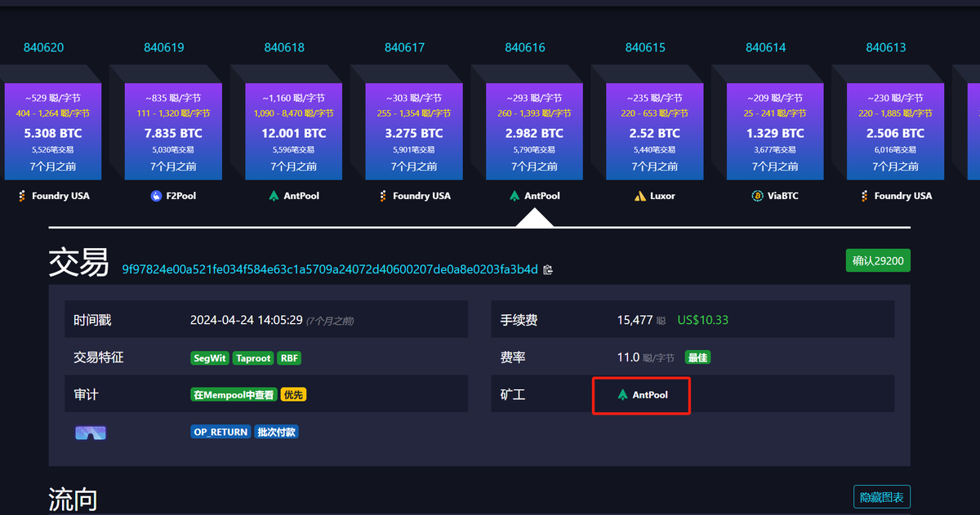The width and height of the screenshot is (980, 515).
Task: Select the block cube showing 2.982 BTC
Action: tap(534, 131)
